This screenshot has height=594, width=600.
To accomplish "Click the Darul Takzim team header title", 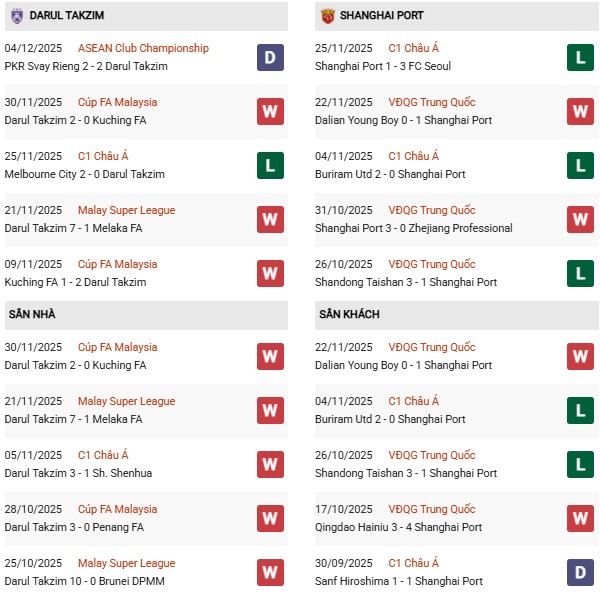I will click(67, 16).
